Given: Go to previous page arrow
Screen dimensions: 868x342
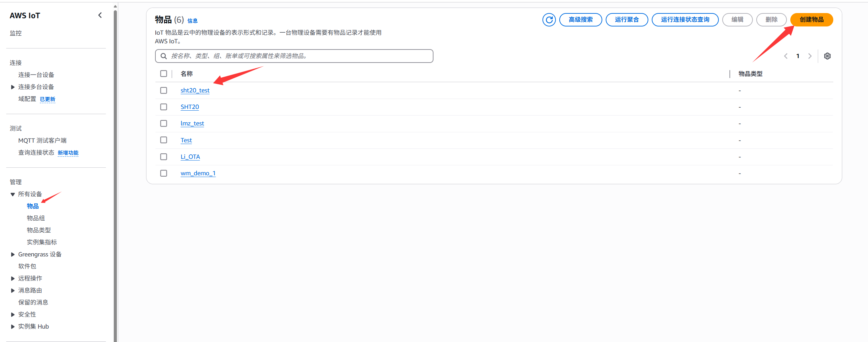Looking at the screenshot, I should pyautogui.click(x=786, y=56).
